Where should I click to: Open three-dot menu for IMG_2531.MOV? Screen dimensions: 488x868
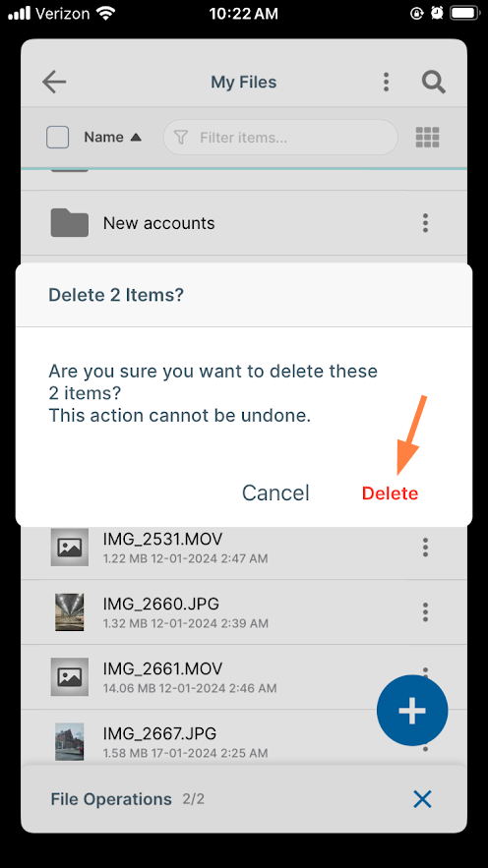[x=425, y=547]
